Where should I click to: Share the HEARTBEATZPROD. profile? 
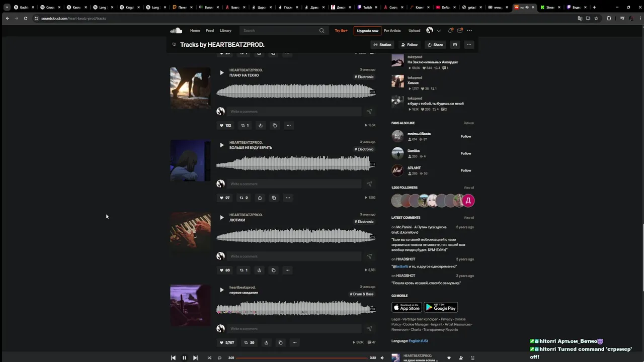[435, 45]
